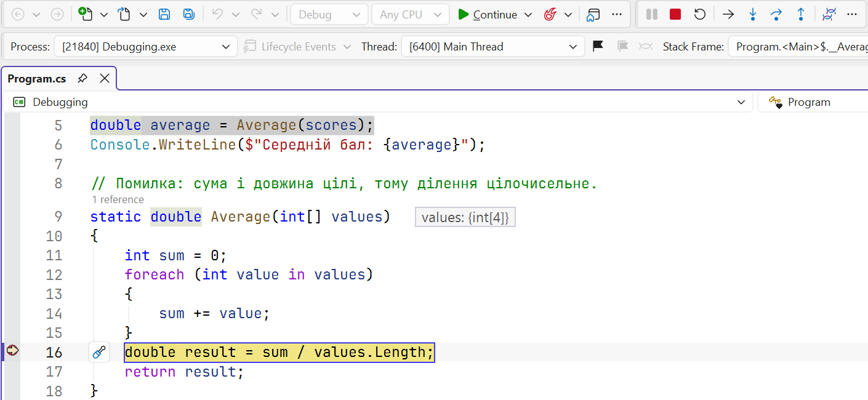The height and width of the screenshot is (400, 868).
Task: Toggle the pin on the Program.cs tab
Action: tap(82, 79)
